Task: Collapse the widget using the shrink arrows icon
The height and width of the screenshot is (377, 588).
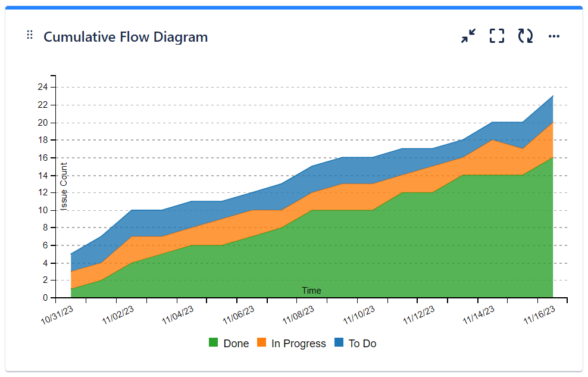Action: [x=468, y=36]
